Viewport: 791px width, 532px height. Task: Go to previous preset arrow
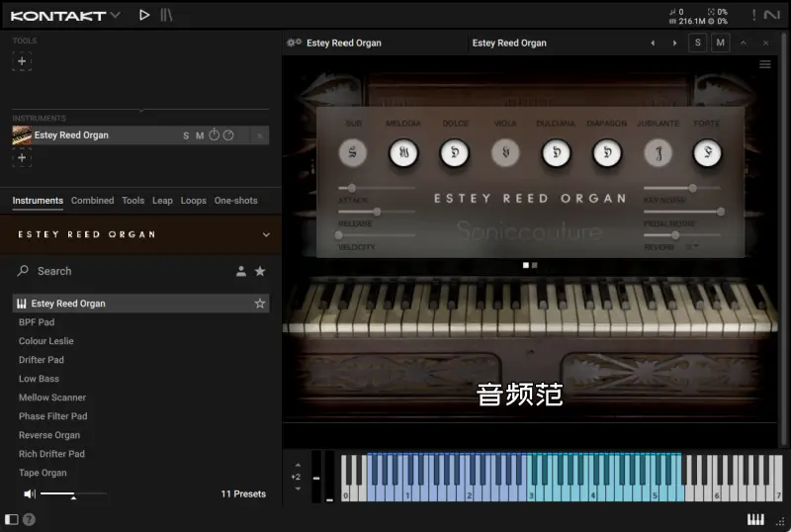pyautogui.click(x=653, y=43)
